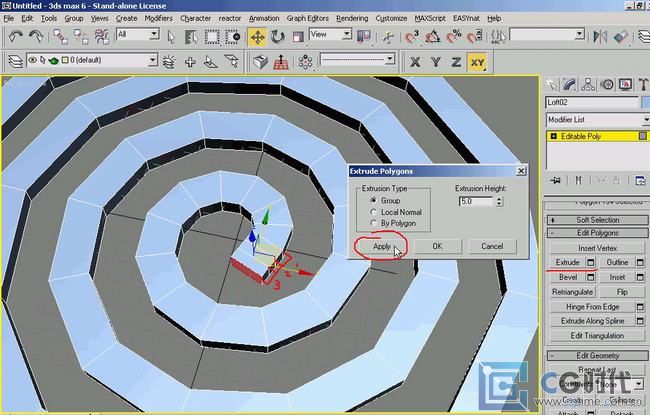
Task: Click the Extrusion Height spinner arrows
Action: [x=499, y=201]
